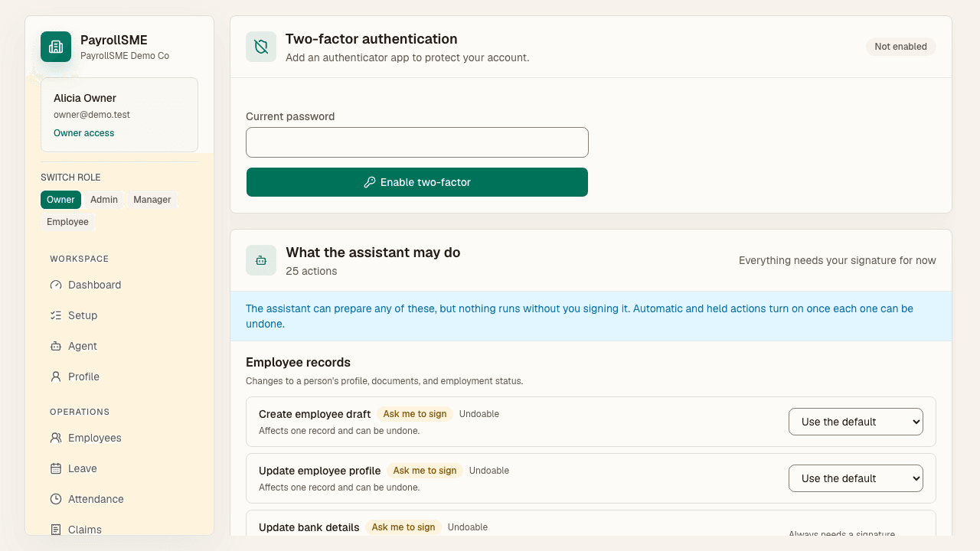Viewport: 980px width, 551px height.
Task: Click the Owner access link
Action: click(x=83, y=133)
